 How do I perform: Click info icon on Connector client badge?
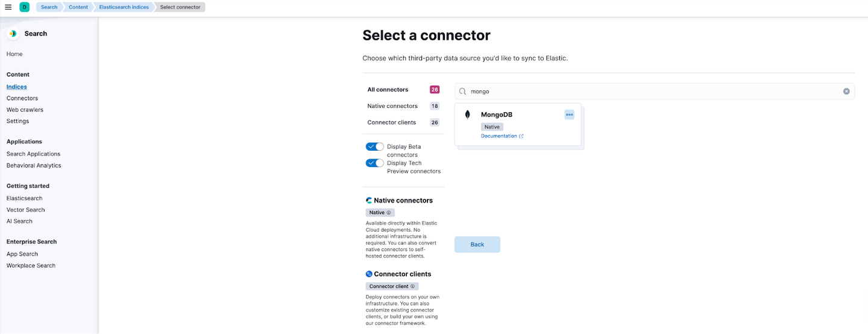pyautogui.click(x=413, y=286)
